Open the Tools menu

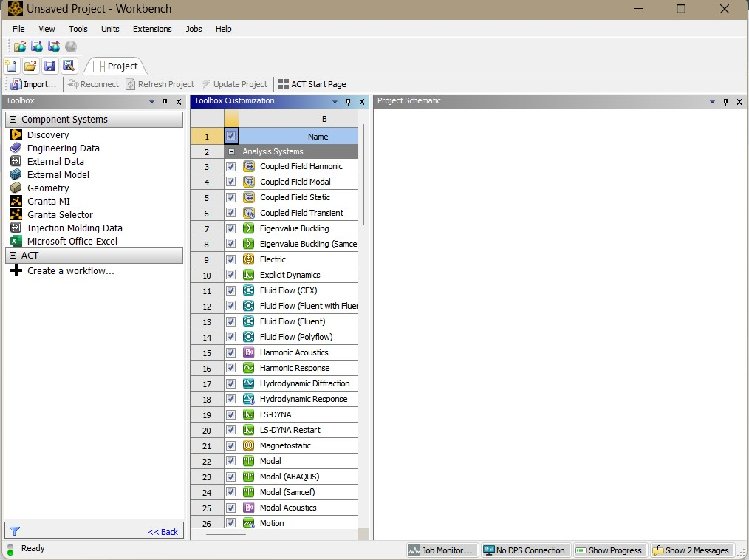click(x=78, y=29)
